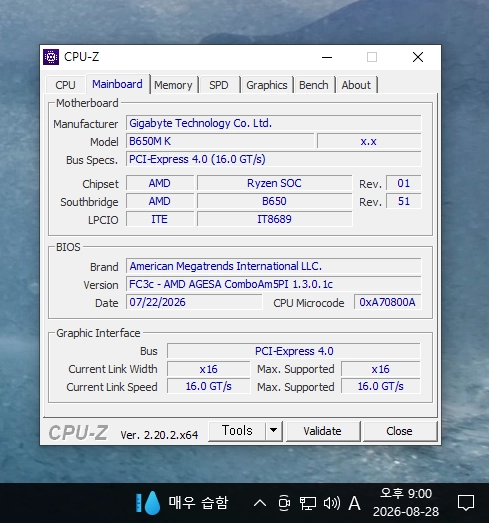Screen dimensions: 489x523
Task: Click Current Link Speed 16.0 GT/s
Action: (x=208, y=386)
